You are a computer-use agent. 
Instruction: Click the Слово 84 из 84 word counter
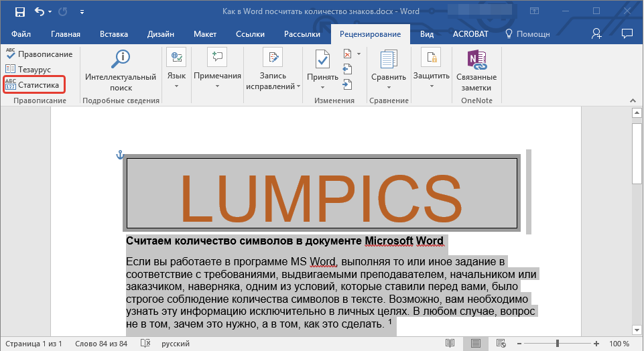101,344
